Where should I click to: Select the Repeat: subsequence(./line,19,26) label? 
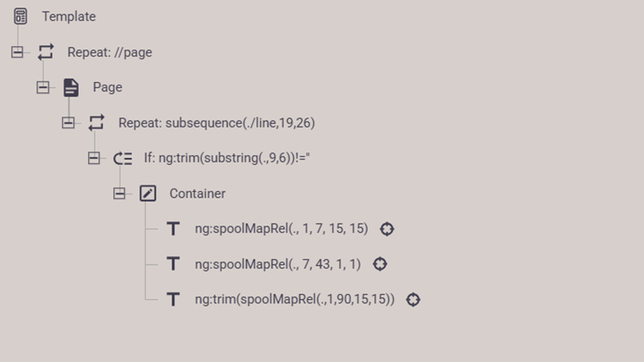click(x=216, y=122)
